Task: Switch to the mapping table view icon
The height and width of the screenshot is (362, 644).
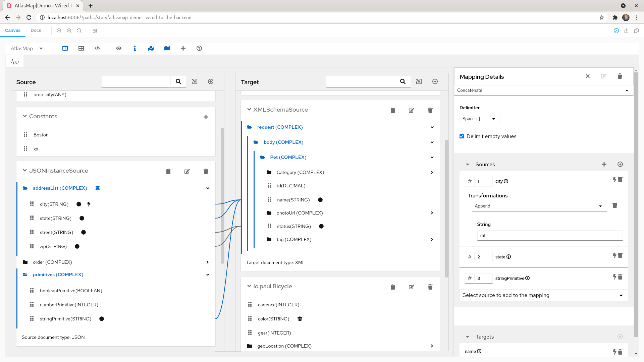Action: (x=81, y=48)
